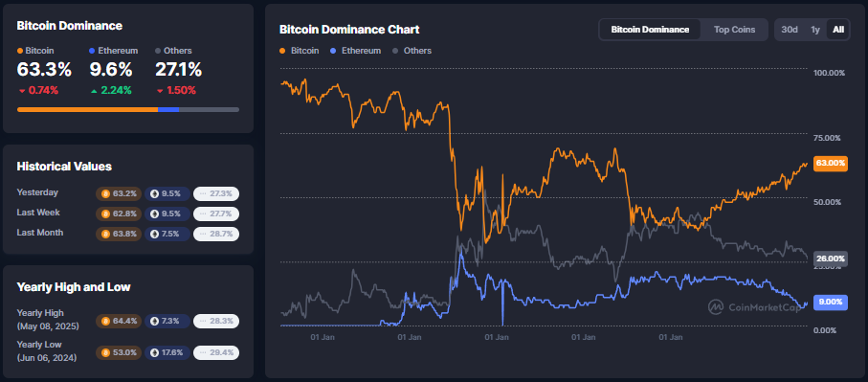
Task: Click the Last Month row label
Action: (x=40, y=232)
